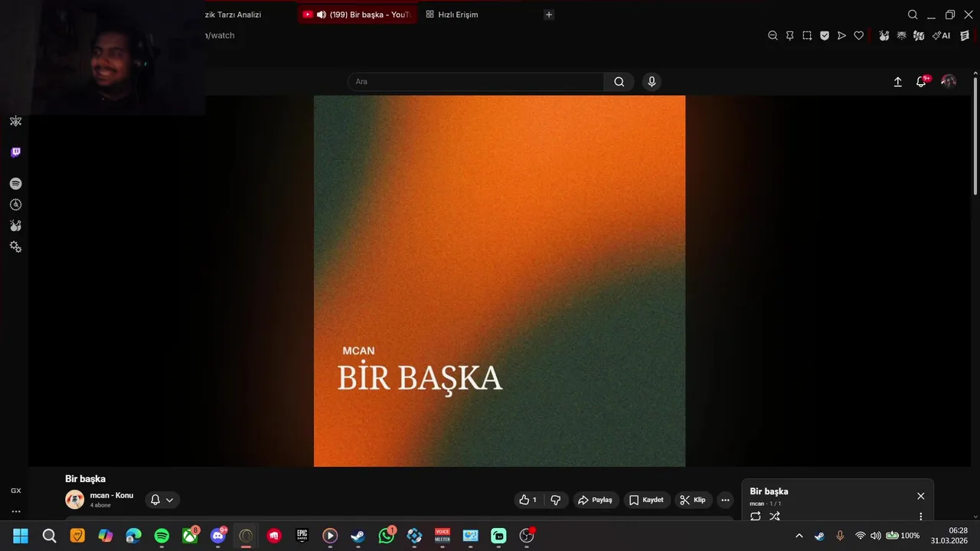Click the Paylaş share button
980x551 pixels.
596,500
